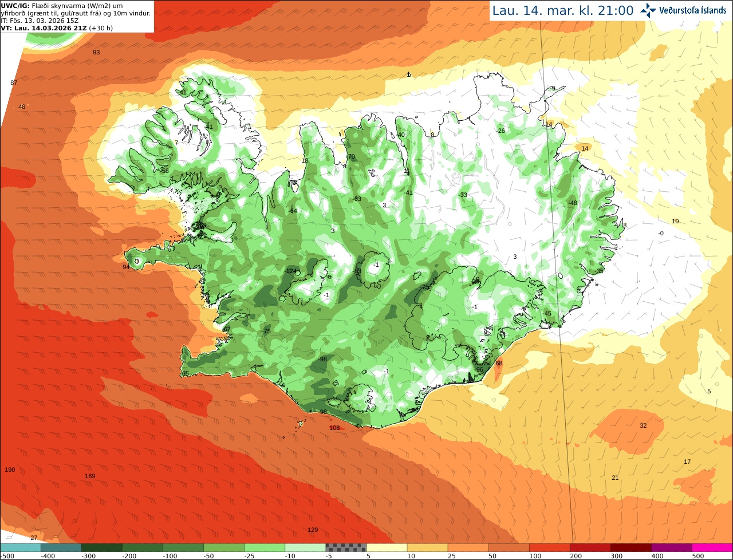Click the -100 label on the color scale
Viewport: 733px width, 560px height.
click(169, 555)
